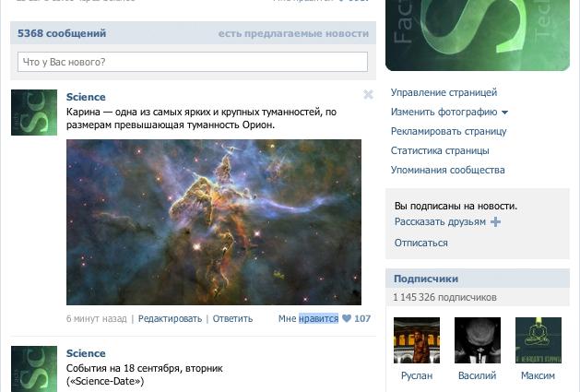
Task: Click the post text starting 'Карина — одна'
Action: (x=202, y=118)
